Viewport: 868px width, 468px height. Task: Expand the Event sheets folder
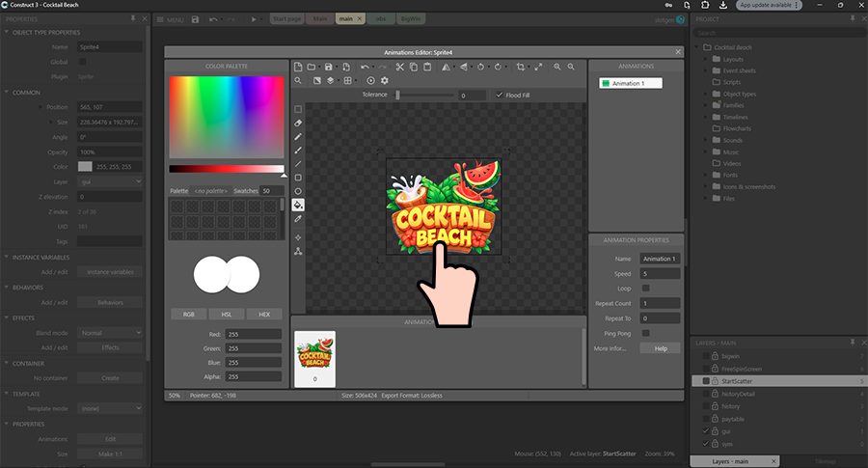point(706,70)
